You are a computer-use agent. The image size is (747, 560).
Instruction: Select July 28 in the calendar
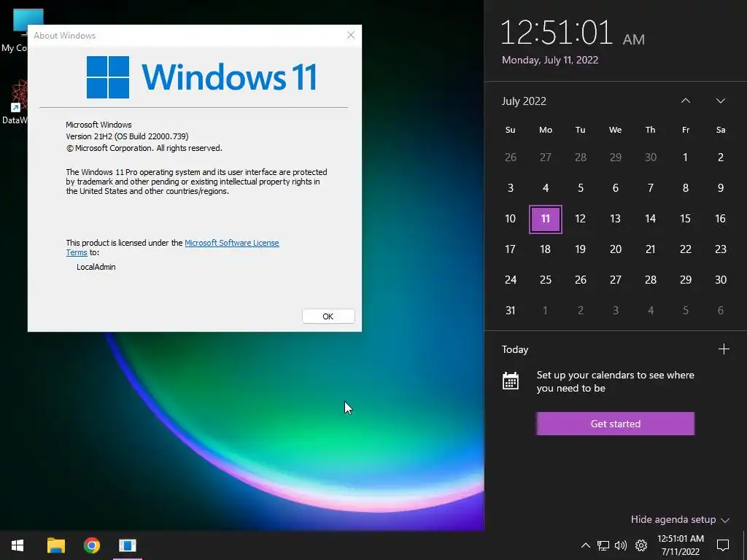pos(650,280)
